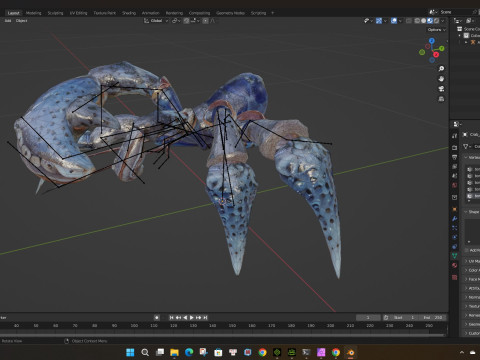Select solid viewport shading
Viewport: 480px width, 360px height.
[x=423, y=21]
